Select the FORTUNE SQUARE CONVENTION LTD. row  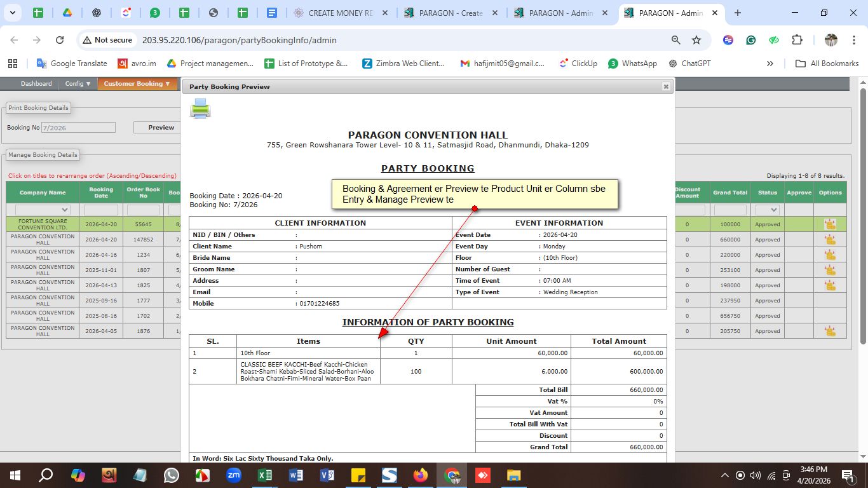(x=43, y=224)
